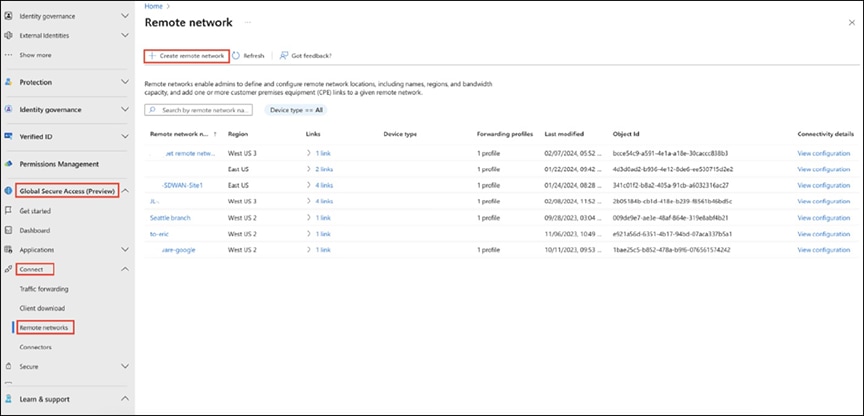The height and width of the screenshot is (416, 864).
Task: Click object ID starting with 4d3d0ad2
Action: coord(672,169)
